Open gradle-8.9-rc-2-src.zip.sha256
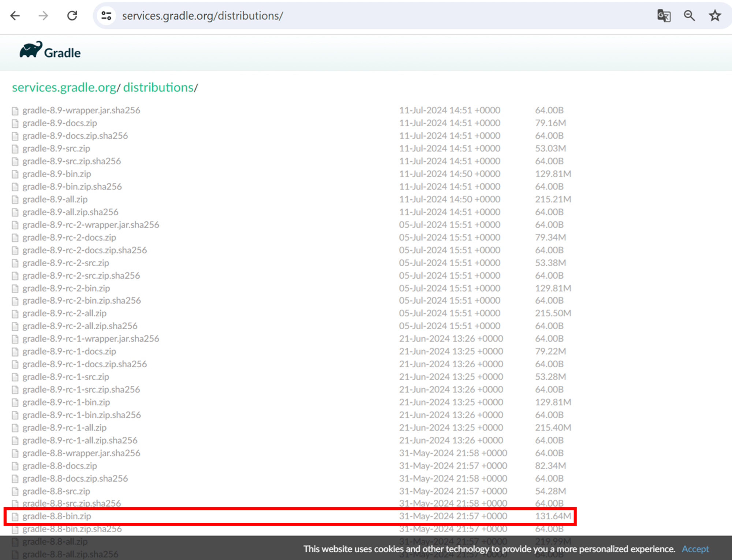Viewport: 732px width, 560px height. point(81,275)
